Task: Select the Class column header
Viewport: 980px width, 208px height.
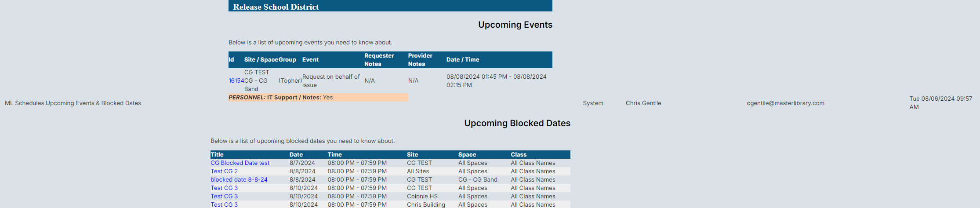Action: tap(519, 154)
